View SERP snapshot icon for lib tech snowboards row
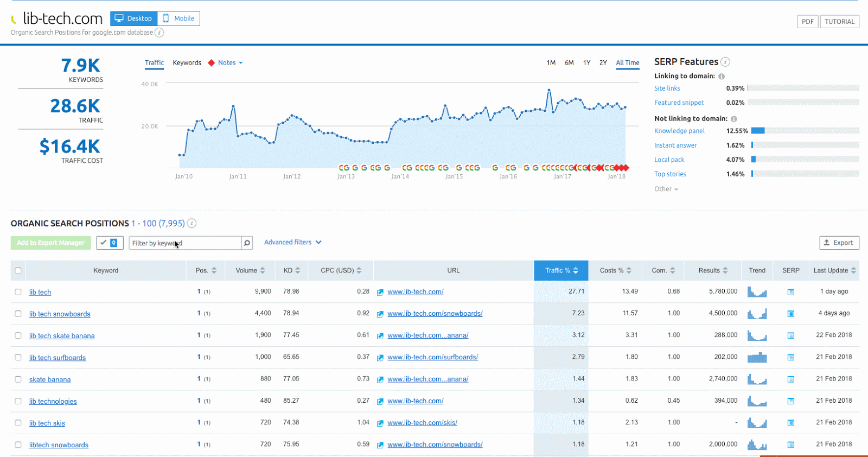The image size is (868, 457). [x=790, y=314]
